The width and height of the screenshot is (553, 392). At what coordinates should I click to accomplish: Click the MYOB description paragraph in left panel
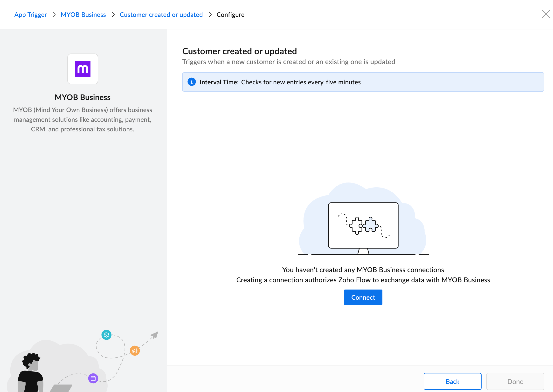(83, 120)
